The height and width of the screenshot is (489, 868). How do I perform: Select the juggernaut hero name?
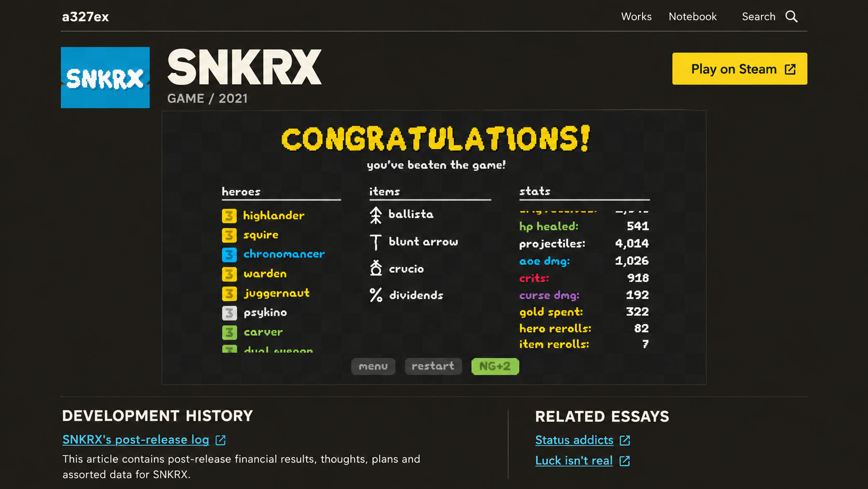click(276, 294)
